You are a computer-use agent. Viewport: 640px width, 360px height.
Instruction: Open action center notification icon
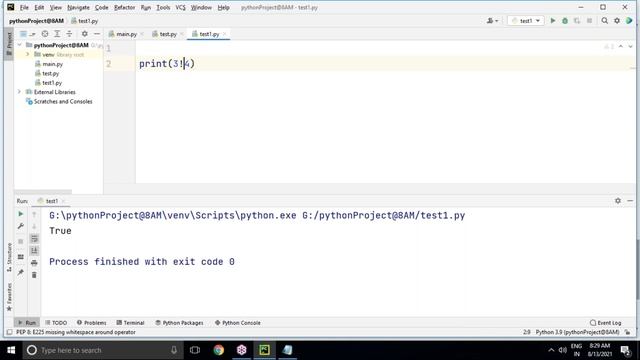(625, 350)
